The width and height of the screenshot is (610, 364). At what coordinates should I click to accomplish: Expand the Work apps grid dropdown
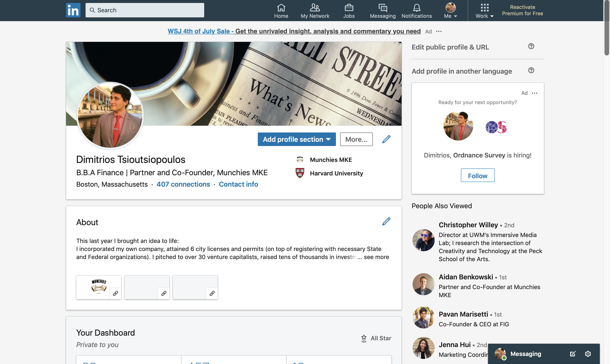click(484, 11)
